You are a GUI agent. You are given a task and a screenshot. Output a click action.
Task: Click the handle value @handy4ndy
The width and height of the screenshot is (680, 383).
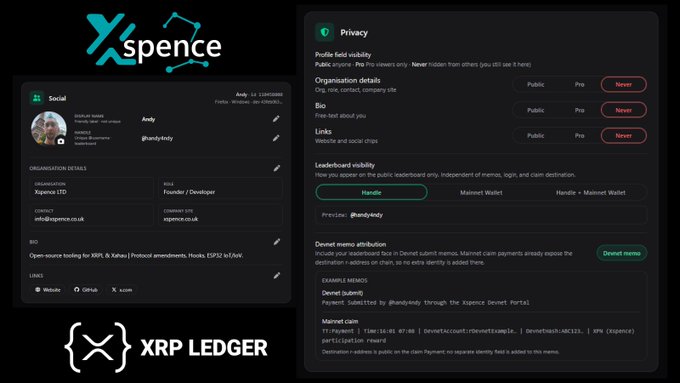pyautogui.click(x=157, y=138)
